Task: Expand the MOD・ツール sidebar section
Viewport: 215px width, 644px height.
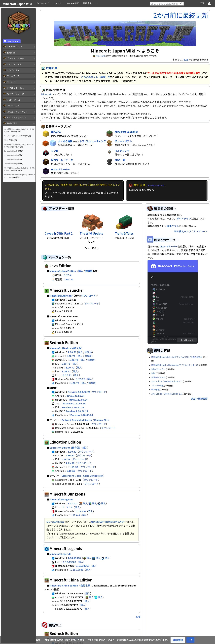Action: pyautogui.click(x=19, y=100)
